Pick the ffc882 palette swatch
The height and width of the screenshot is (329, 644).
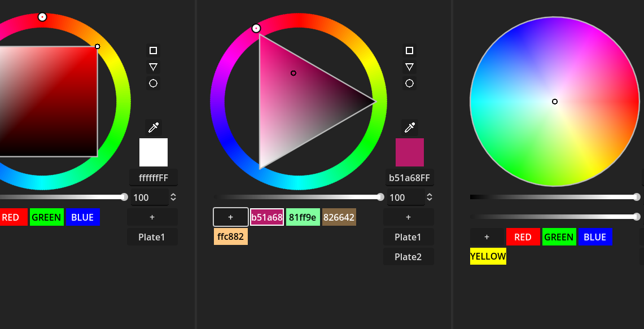[x=231, y=236]
